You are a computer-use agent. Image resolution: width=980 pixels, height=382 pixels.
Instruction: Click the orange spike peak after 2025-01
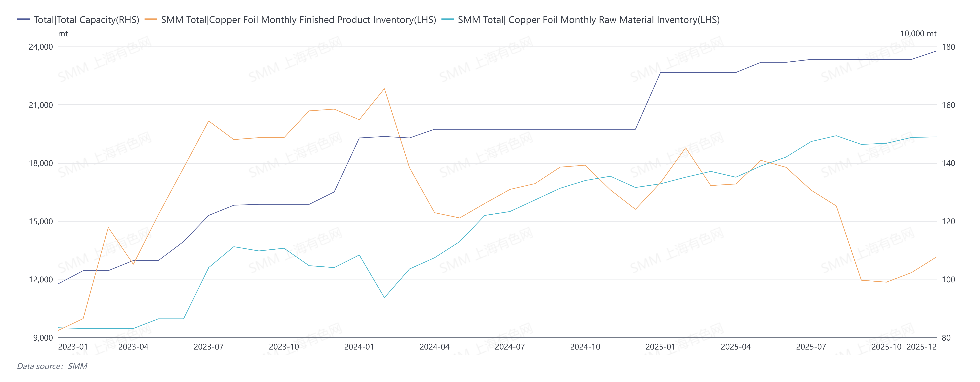[686, 148]
